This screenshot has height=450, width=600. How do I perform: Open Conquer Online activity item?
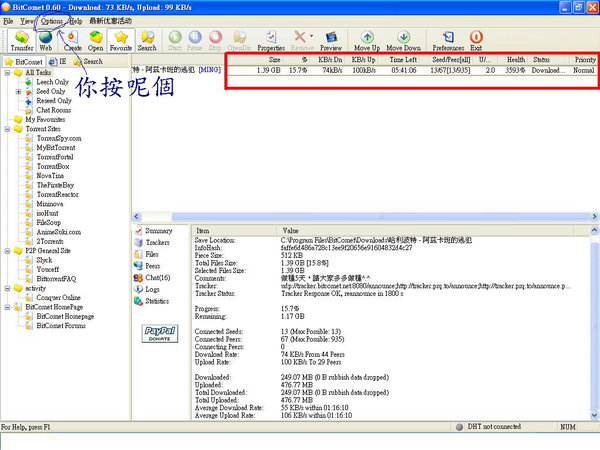(58, 298)
